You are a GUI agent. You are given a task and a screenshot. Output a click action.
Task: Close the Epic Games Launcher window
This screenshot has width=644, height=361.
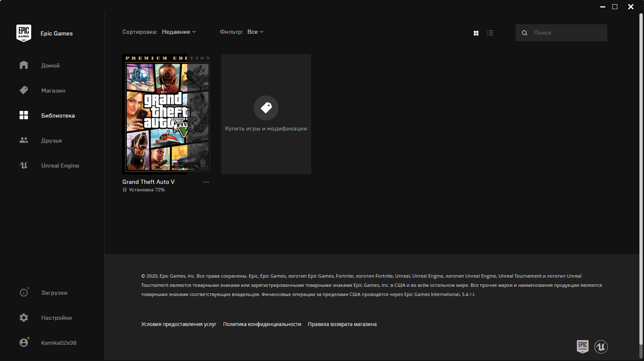pyautogui.click(x=631, y=7)
